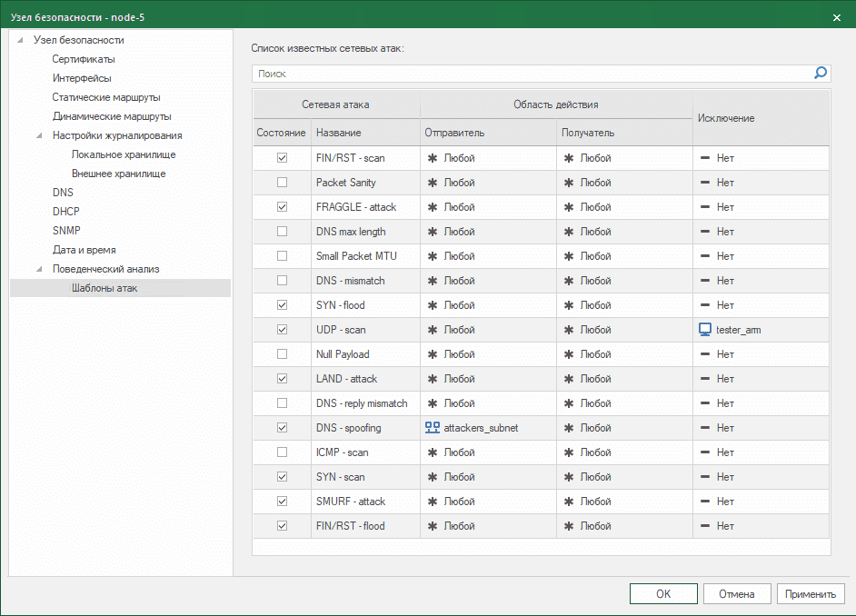Disable the FRAGGLE - attack checkbox
This screenshot has width=856, height=616.
point(282,207)
